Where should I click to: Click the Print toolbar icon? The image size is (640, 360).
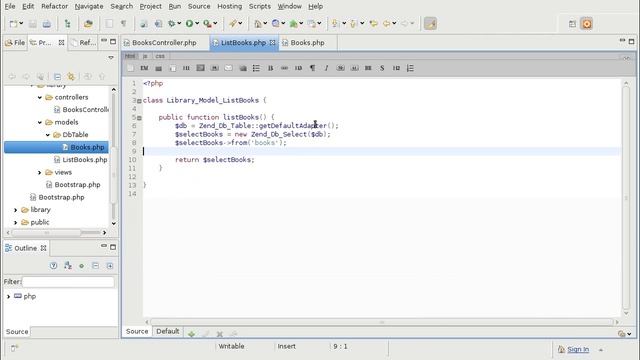[47, 24]
